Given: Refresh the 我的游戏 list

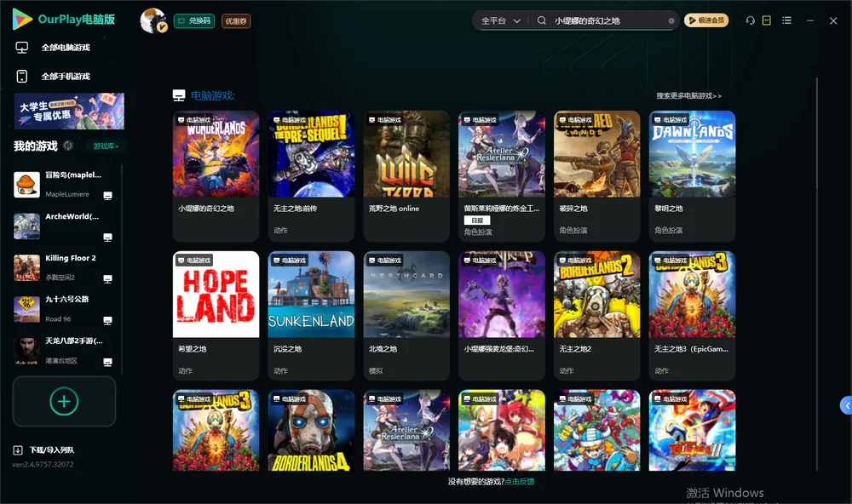Looking at the screenshot, I should coord(68,146).
